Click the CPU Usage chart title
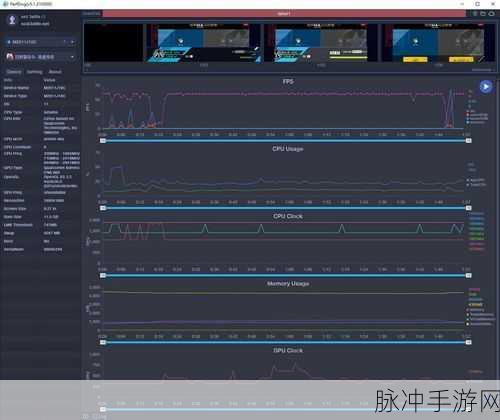This screenshot has height=420, width=500. pos(288,149)
